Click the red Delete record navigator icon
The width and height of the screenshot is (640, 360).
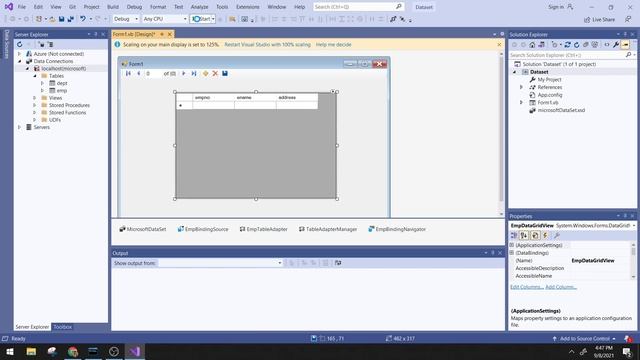215,73
